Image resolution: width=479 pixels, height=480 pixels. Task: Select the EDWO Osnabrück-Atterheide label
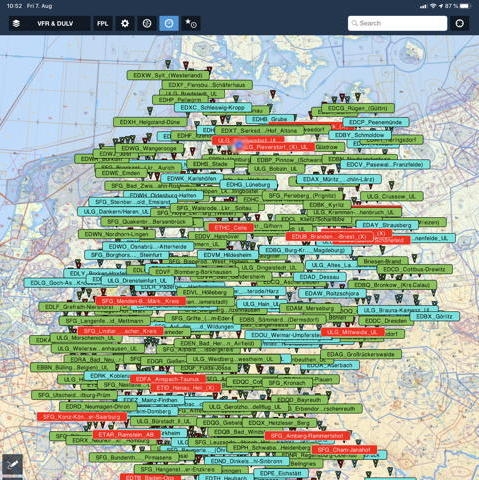[x=148, y=246]
